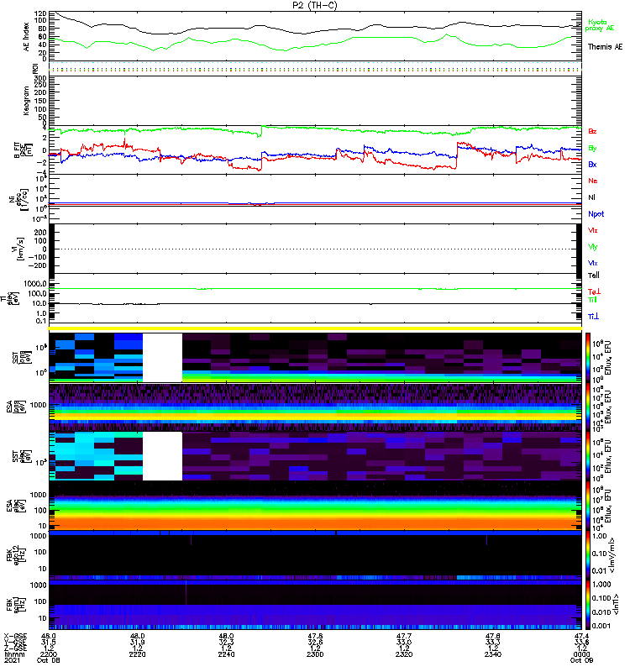Click the "Oct 08" date label
Viewport: 630px width, 672px height.
49,660
